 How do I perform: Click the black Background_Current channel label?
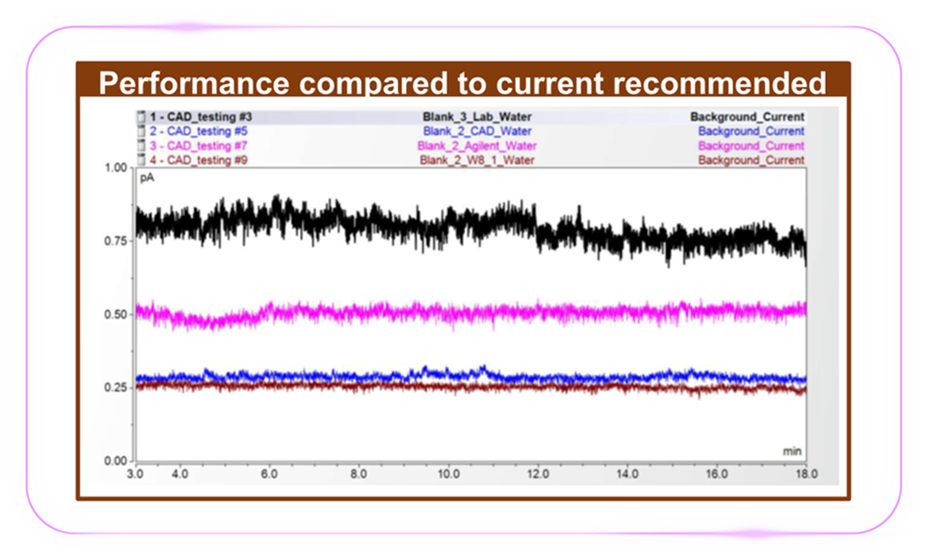coord(747,117)
